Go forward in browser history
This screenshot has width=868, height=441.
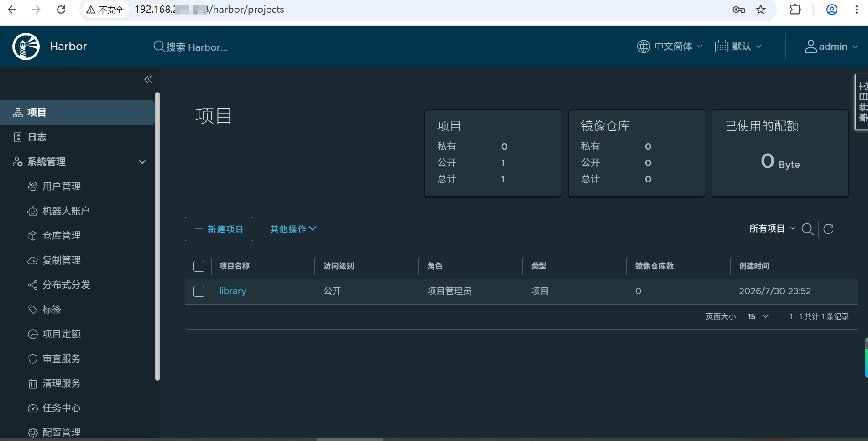(37, 10)
